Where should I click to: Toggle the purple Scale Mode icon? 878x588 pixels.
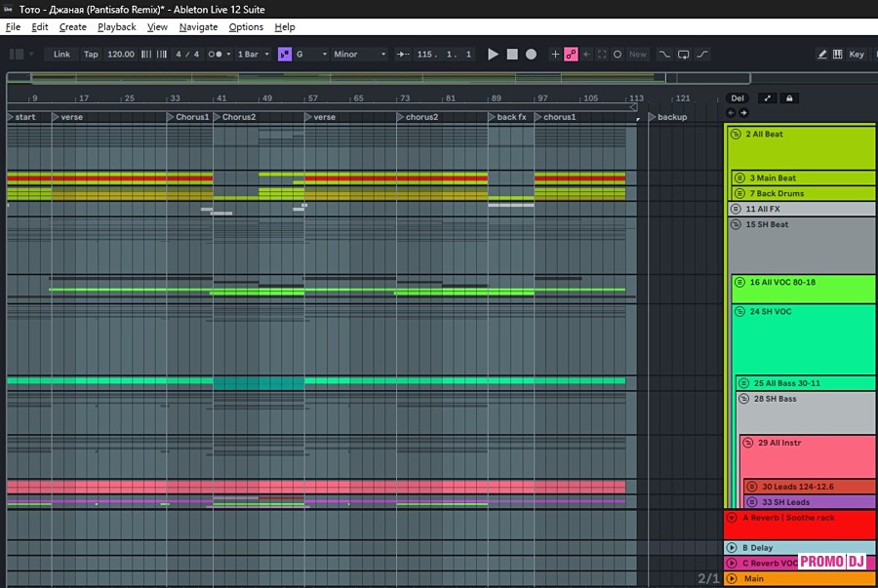pyautogui.click(x=284, y=55)
